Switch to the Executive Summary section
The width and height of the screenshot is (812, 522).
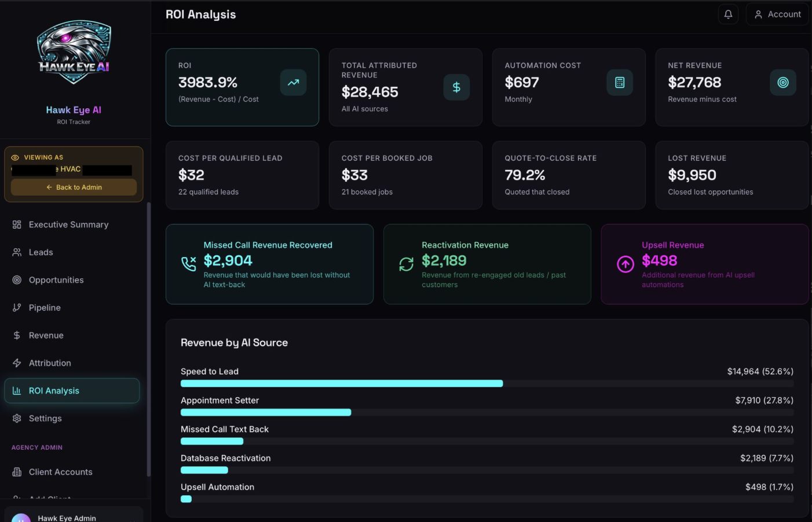click(68, 225)
